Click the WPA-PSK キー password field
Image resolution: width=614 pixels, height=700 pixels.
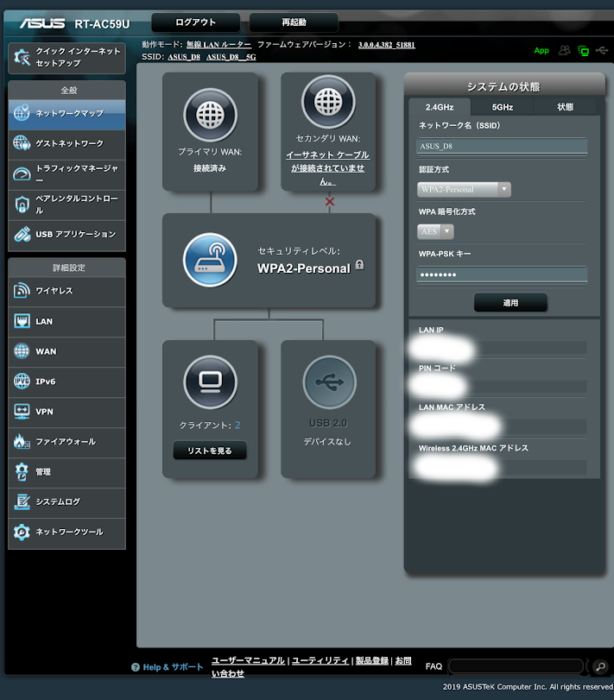point(502,274)
